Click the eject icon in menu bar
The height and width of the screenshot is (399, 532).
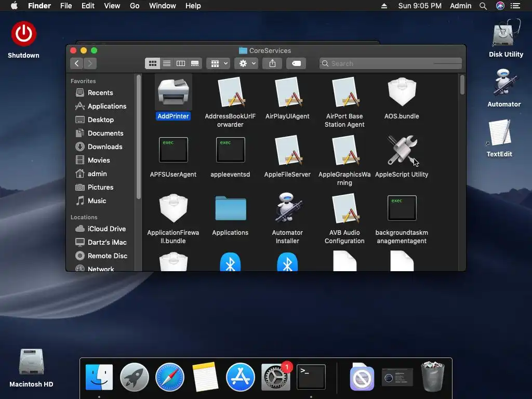tap(384, 6)
